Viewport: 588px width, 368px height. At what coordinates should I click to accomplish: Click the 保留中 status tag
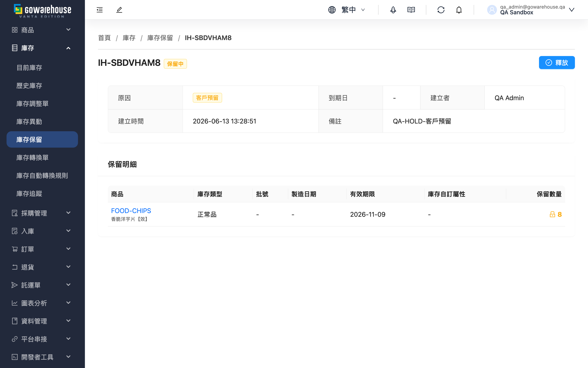coord(175,64)
